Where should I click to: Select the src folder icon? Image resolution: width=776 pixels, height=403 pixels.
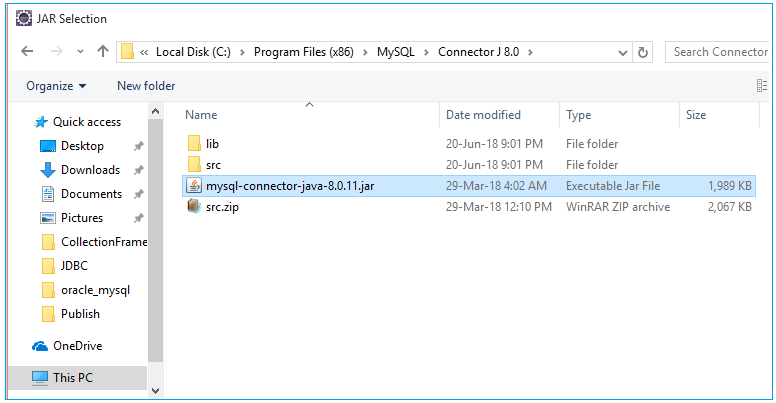click(194, 164)
